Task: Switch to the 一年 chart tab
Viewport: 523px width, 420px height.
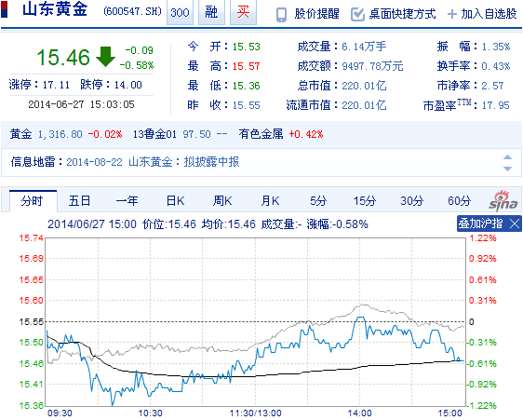Action: (127, 201)
